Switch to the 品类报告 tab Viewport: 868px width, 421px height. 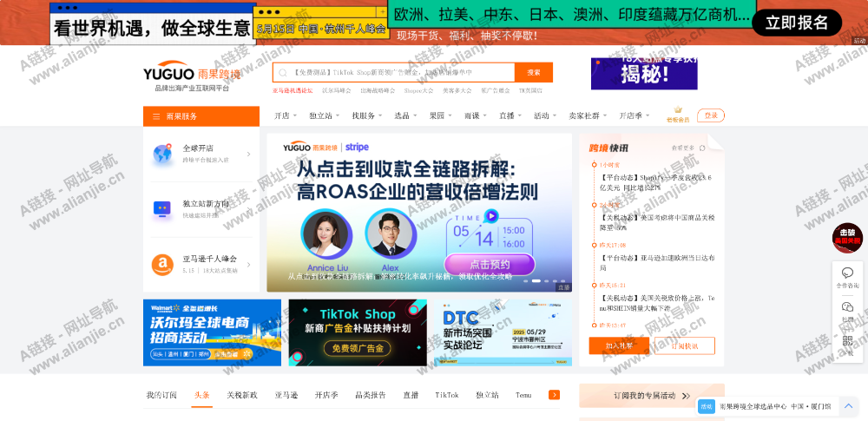pos(371,395)
